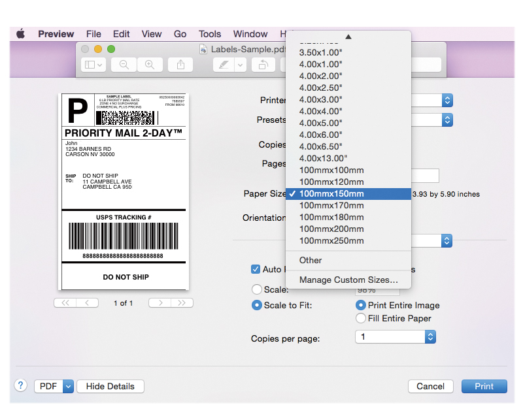Click the highlight pen toolbar icon
This screenshot has width=523, height=420.
tap(224, 65)
